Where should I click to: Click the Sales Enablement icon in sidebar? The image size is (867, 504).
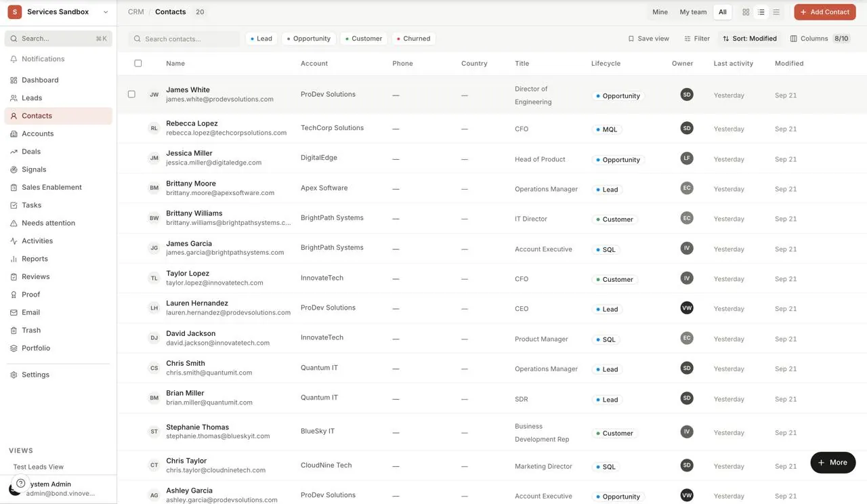[14, 187]
